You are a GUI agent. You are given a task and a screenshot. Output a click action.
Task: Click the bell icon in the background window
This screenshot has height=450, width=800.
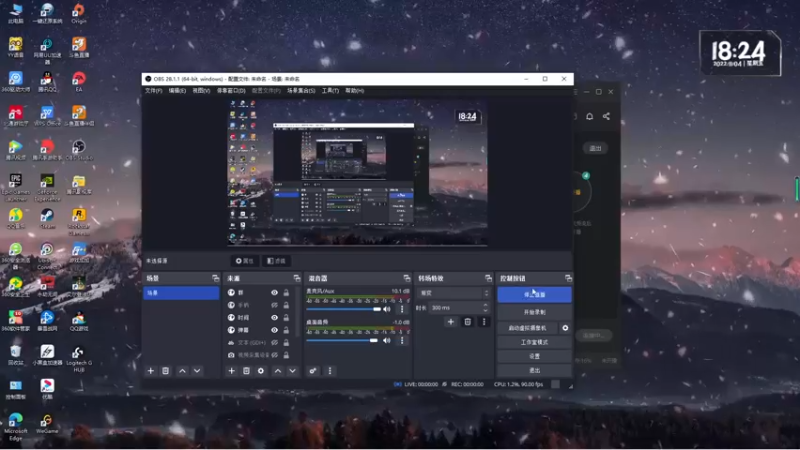pyautogui.click(x=589, y=116)
